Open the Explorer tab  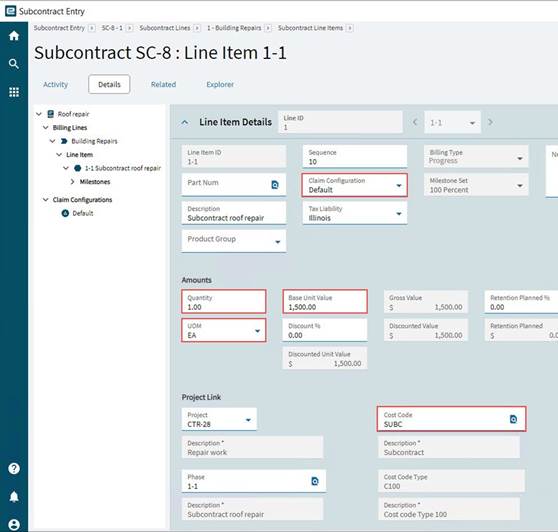pos(220,84)
